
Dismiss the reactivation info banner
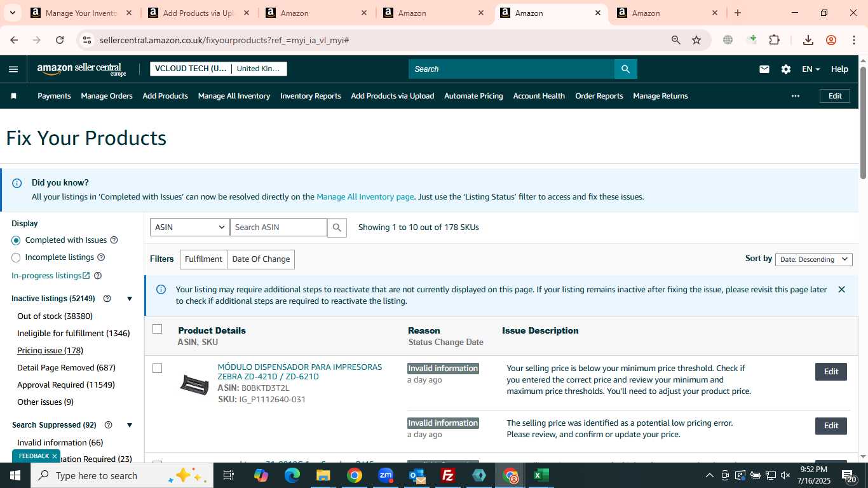[x=841, y=290]
